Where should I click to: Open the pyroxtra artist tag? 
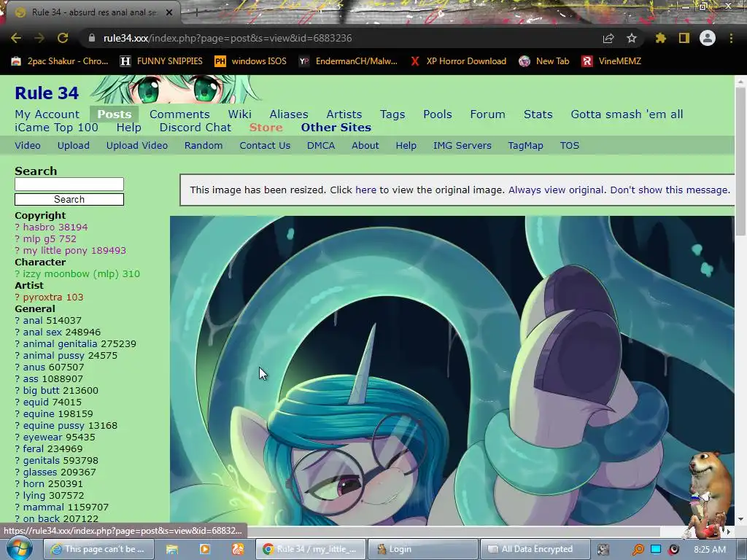43,297
